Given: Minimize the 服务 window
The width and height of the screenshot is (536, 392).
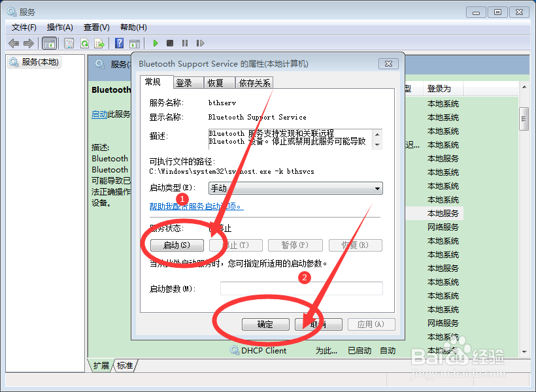Looking at the screenshot, I should [476, 12].
